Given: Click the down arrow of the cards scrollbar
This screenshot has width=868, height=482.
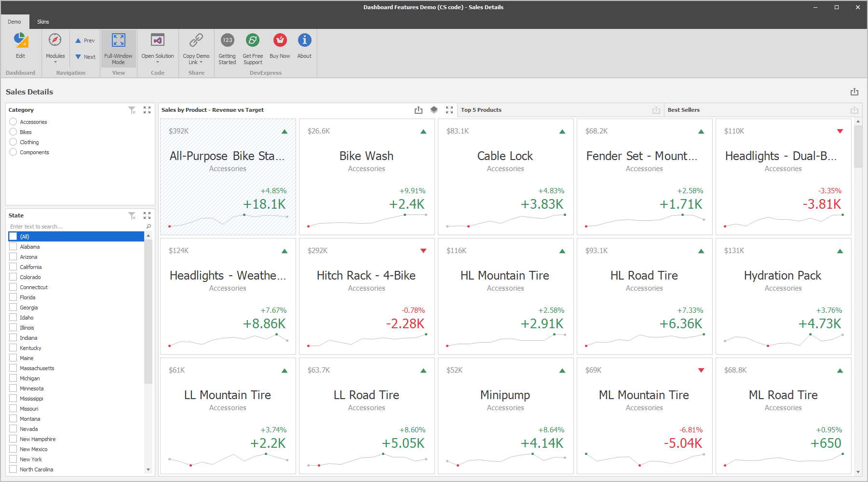Looking at the screenshot, I should pyautogui.click(x=858, y=472).
